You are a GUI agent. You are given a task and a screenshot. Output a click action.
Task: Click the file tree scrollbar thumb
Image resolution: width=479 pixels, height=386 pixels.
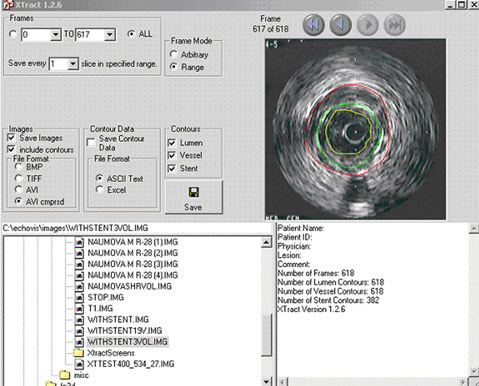(x=266, y=336)
